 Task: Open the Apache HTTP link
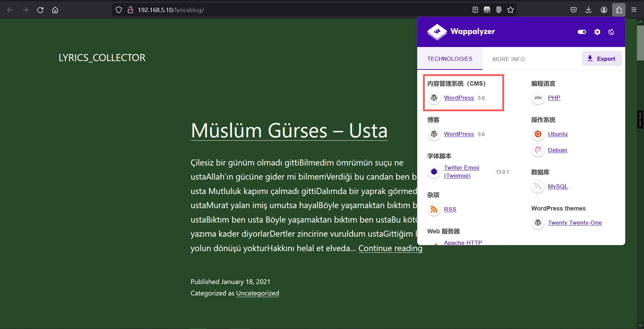tap(463, 242)
